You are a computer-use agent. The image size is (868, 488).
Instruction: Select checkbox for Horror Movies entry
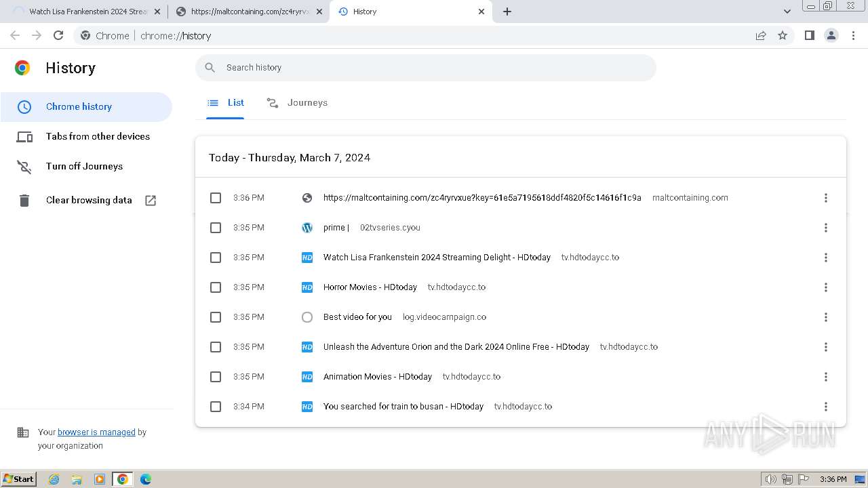click(x=216, y=287)
